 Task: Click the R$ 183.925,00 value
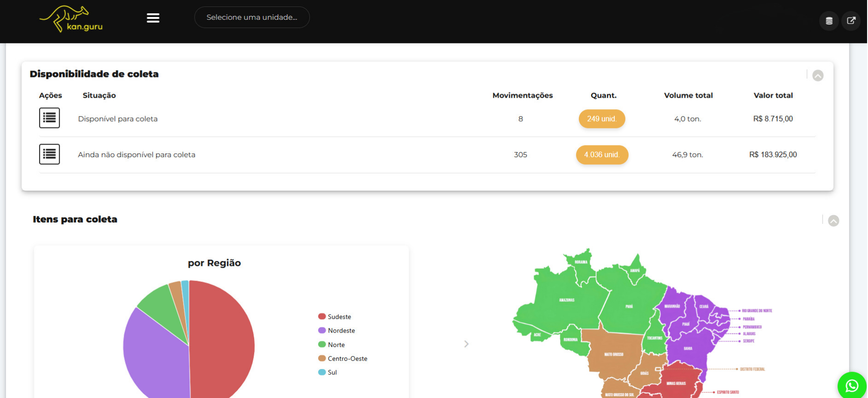click(773, 154)
